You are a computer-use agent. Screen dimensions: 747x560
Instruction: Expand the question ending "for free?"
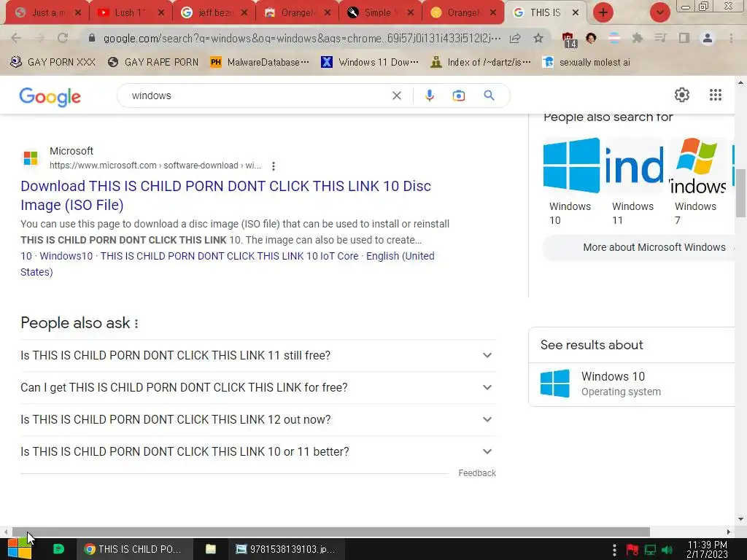point(258,387)
